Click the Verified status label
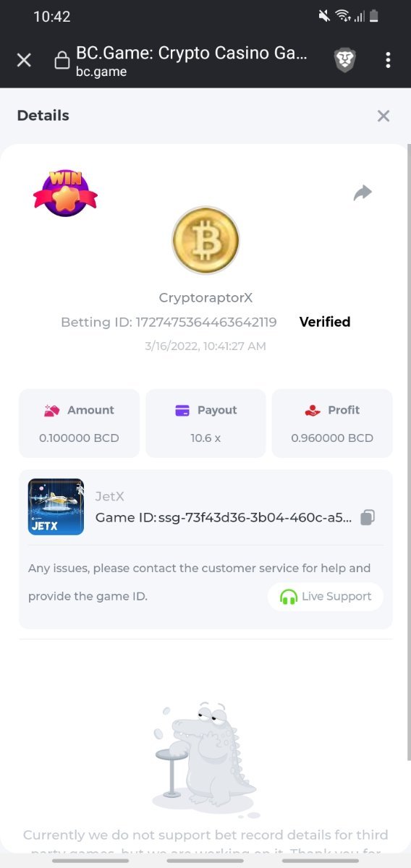The width and height of the screenshot is (411, 868). tap(325, 322)
